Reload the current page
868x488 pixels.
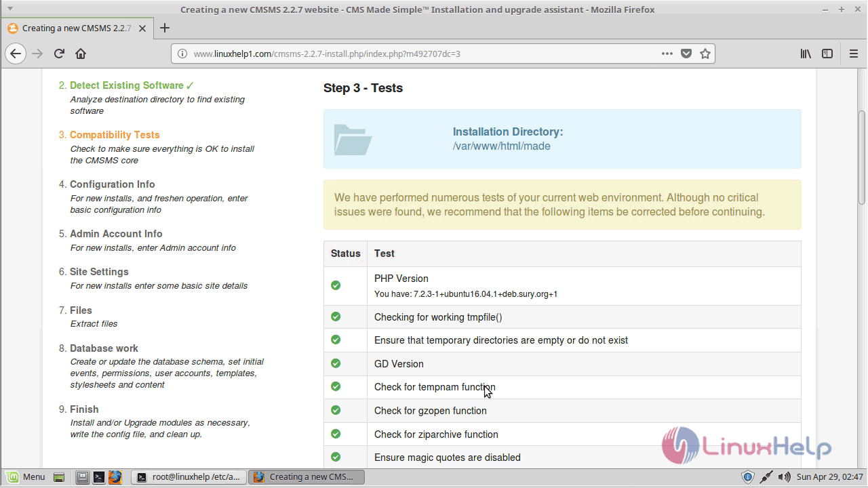[59, 54]
